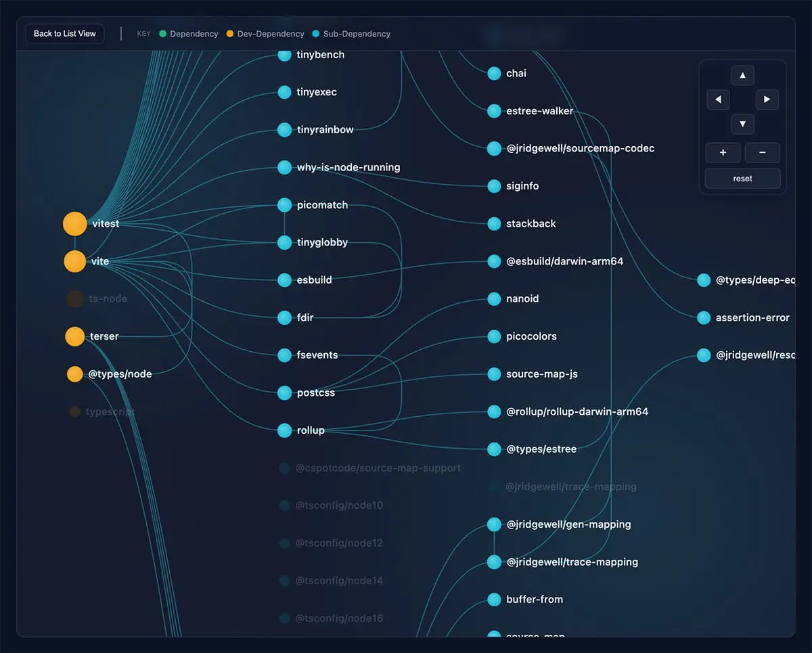Click the picocolors label

click(x=531, y=336)
